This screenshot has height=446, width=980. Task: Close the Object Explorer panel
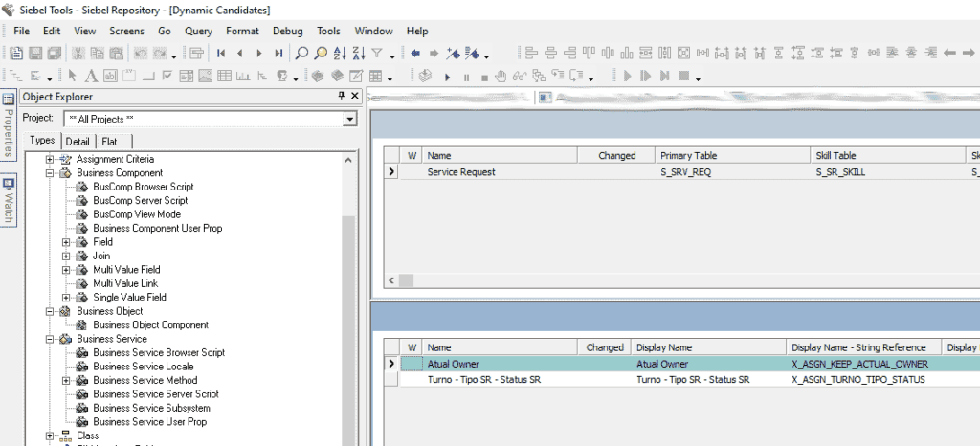click(x=354, y=96)
